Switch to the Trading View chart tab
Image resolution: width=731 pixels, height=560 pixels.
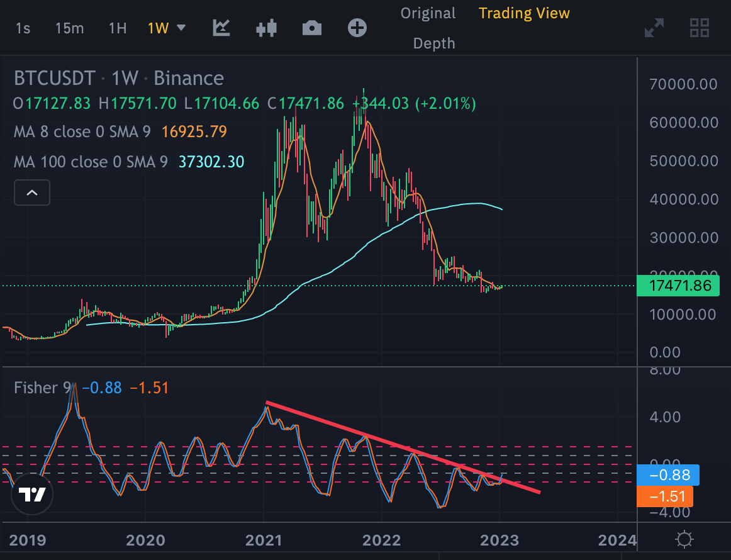pyautogui.click(x=524, y=13)
